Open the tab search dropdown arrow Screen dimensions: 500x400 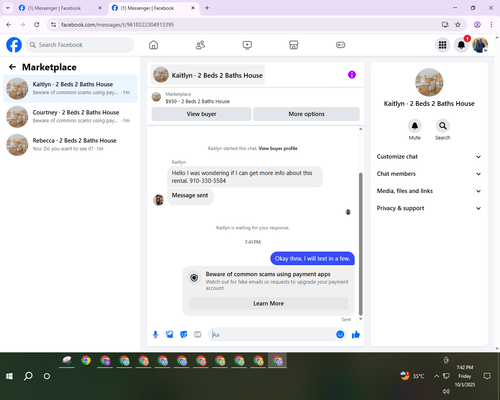pyautogui.click(x=7, y=8)
